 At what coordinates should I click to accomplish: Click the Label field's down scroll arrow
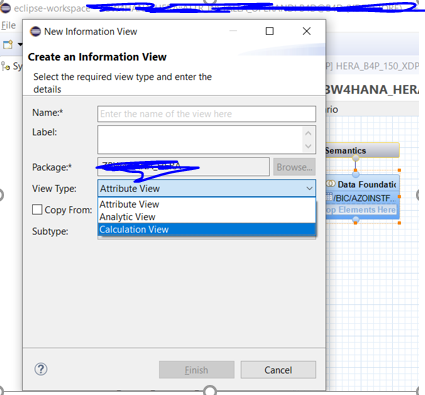[308, 146]
